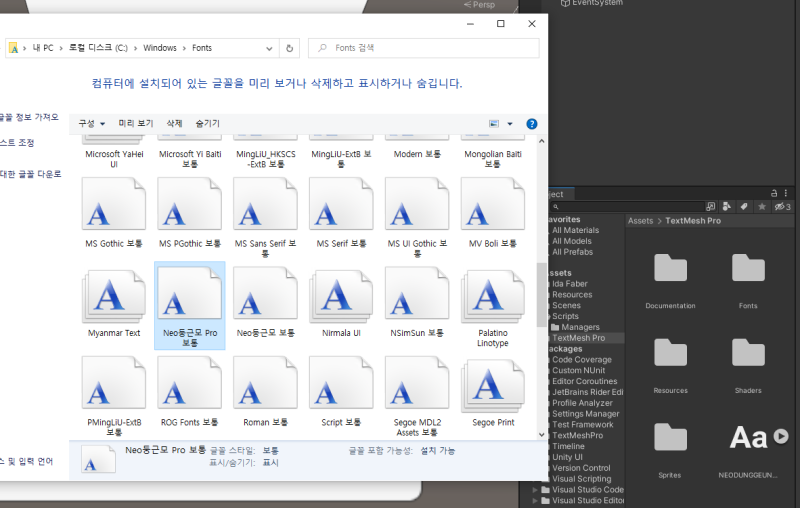Select the NSimSun font icon

(x=417, y=294)
